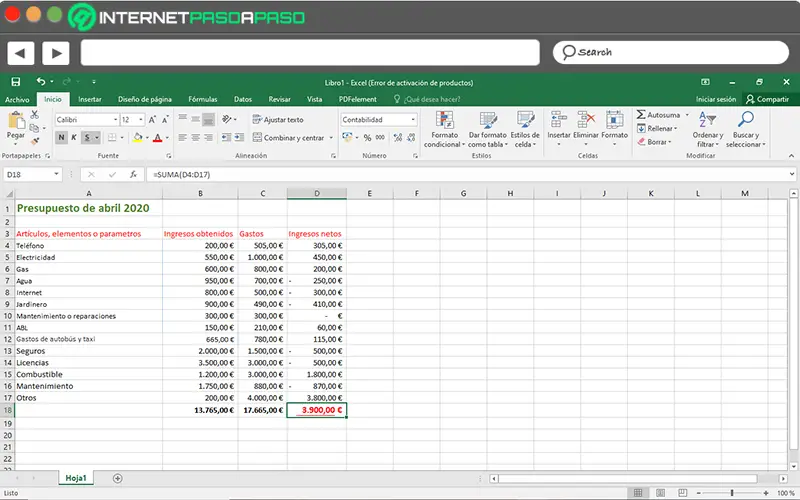
Task: Toggle bold (N) formatting
Action: click(x=61, y=138)
